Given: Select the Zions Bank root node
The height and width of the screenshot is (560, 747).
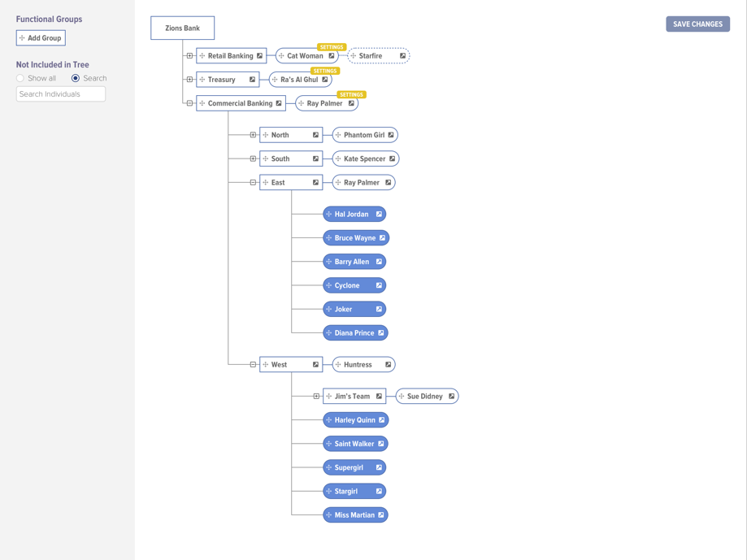Looking at the screenshot, I should click(x=182, y=27).
